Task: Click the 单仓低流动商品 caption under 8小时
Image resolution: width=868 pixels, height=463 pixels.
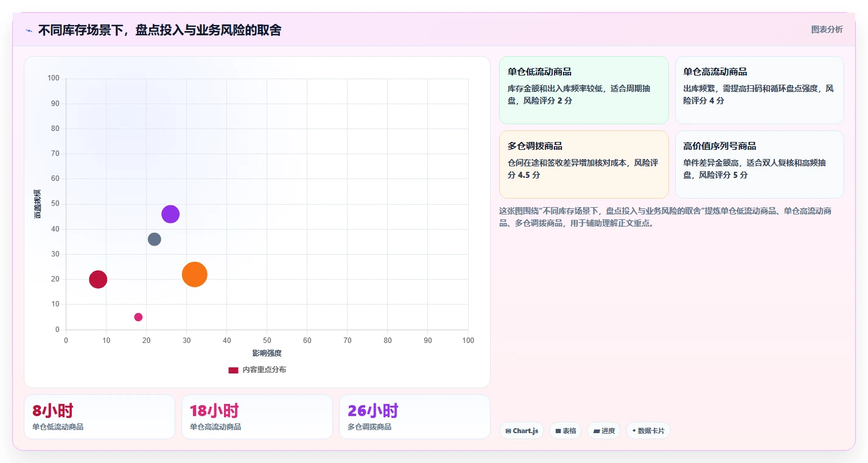Action: tap(58, 427)
